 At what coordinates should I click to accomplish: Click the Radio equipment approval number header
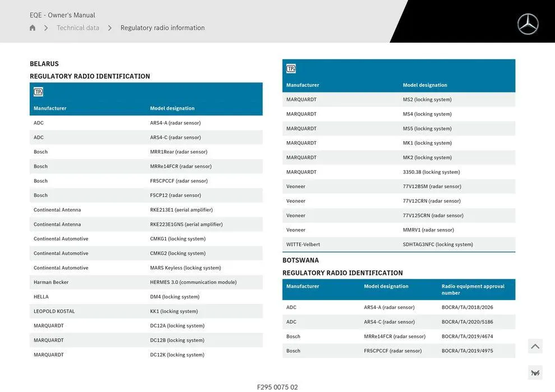tap(473, 290)
